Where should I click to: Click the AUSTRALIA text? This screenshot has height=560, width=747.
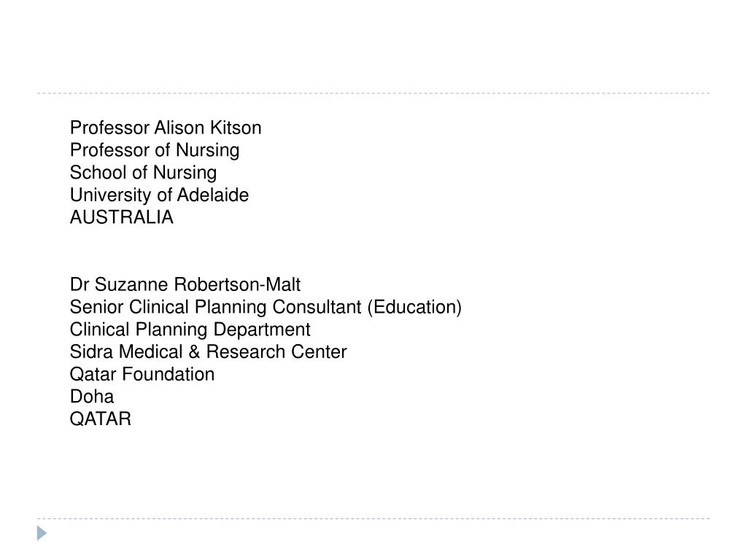coord(122,217)
